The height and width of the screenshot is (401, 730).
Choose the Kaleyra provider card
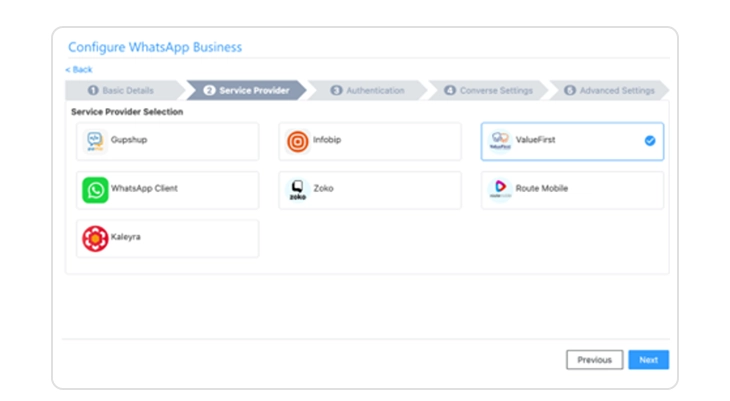tap(167, 239)
